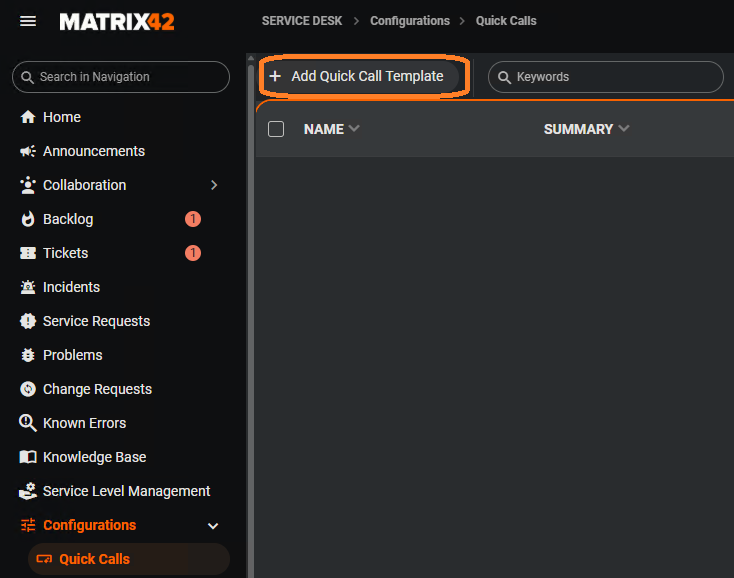Open Service Requests in the sidebar

[x=96, y=321]
